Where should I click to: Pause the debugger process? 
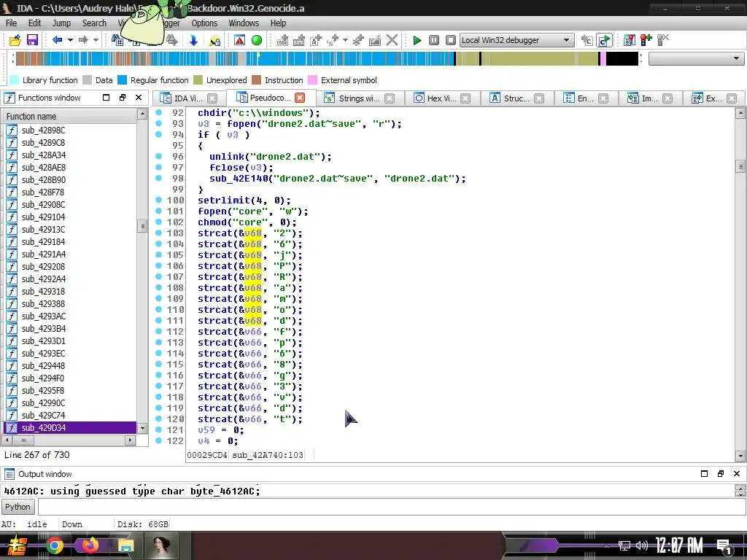(433, 40)
